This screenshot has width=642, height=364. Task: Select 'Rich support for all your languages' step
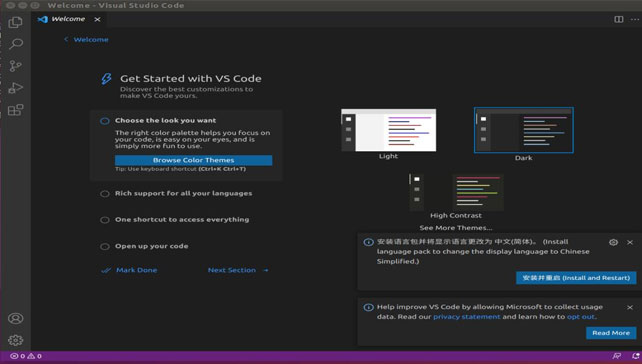(183, 193)
